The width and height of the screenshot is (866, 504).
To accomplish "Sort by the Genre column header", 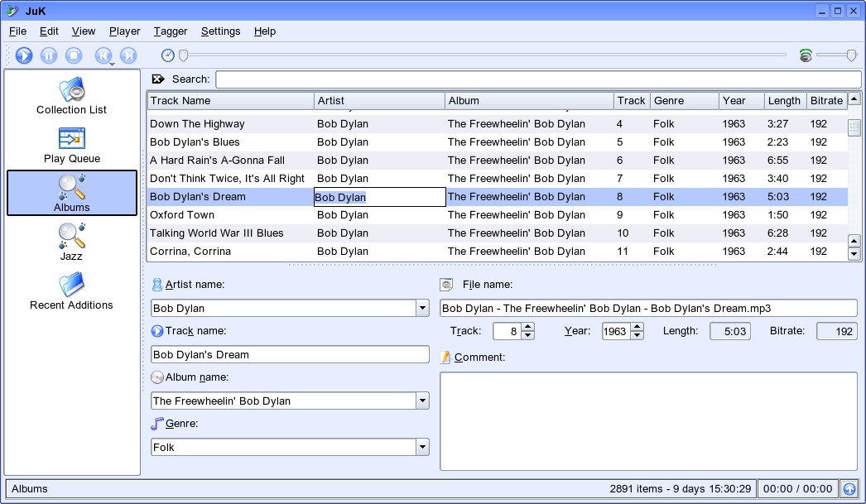I will coord(685,100).
